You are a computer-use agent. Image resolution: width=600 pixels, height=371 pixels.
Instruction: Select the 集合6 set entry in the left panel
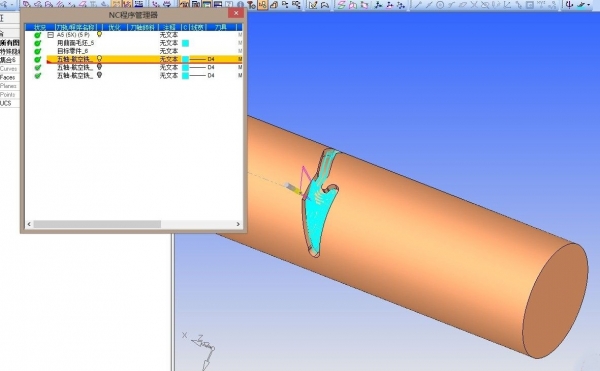[x=8, y=60]
